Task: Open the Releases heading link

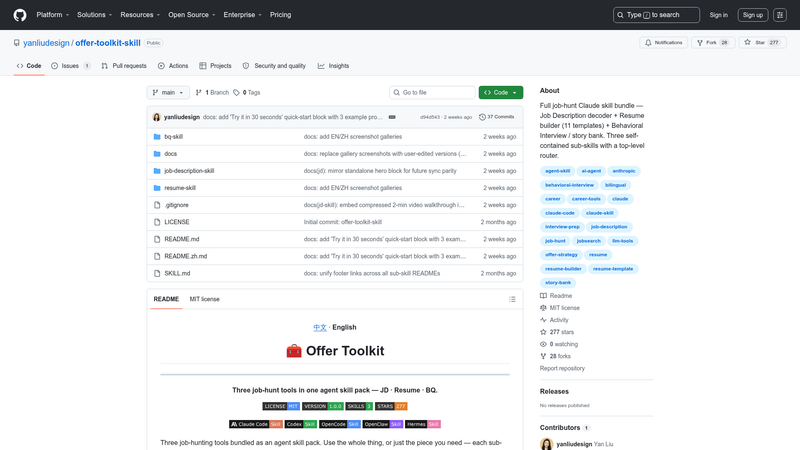Action: (x=554, y=391)
